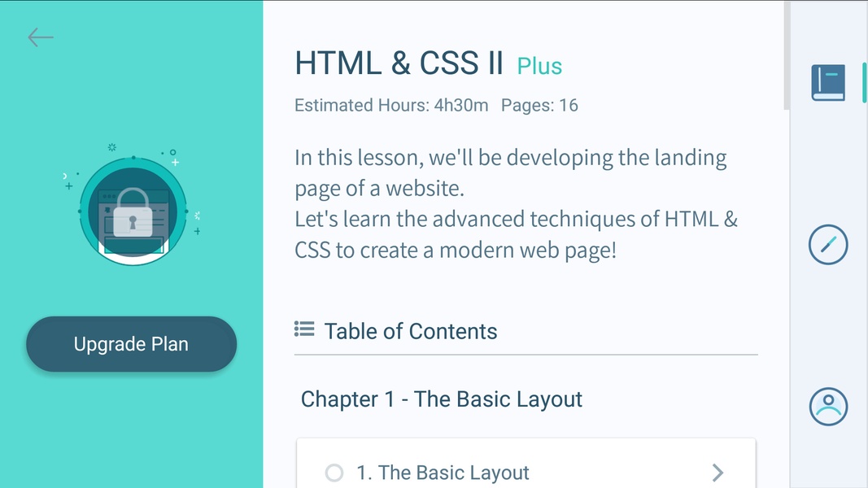Click 'Chapter 1 - The Basic Layout' heading
This screenshot has width=868, height=488.
[441, 399]
